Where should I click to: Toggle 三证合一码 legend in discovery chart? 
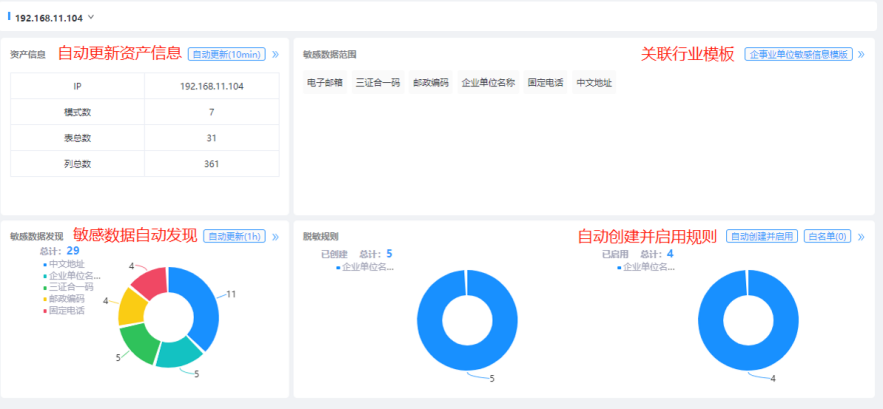(70, 287)
